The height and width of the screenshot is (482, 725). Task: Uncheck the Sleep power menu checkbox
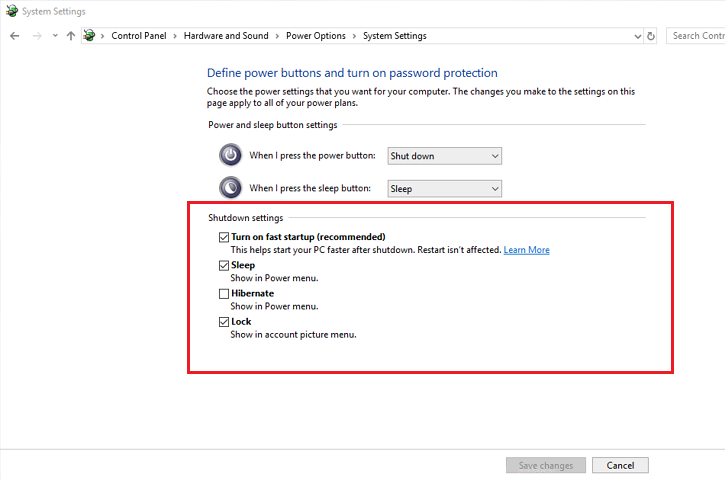[x=224, y=265]
